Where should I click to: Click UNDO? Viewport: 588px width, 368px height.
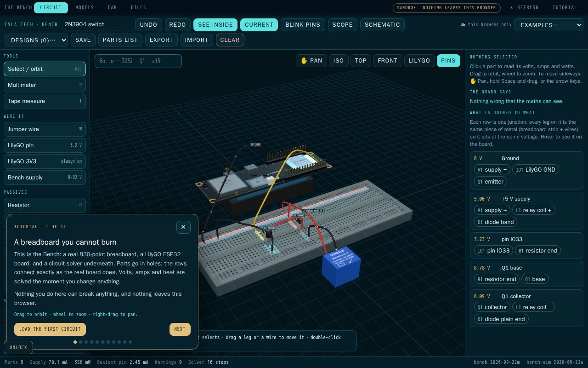148,25
